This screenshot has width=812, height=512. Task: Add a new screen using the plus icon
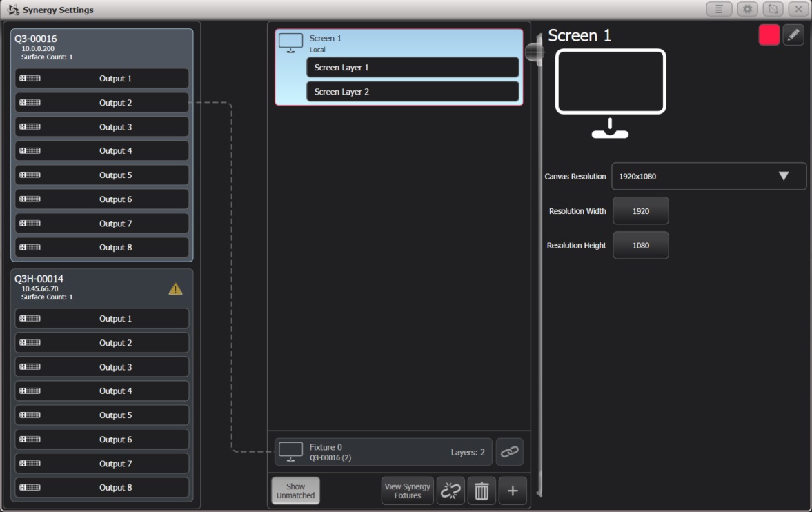pos(512,491)
